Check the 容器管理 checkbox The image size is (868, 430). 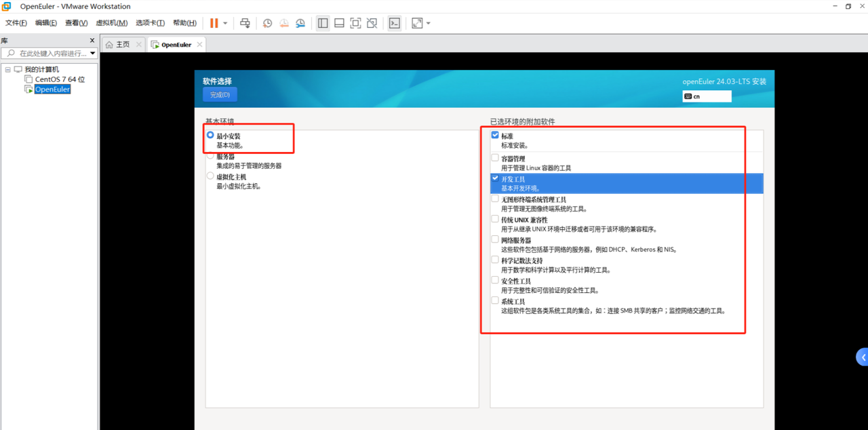(495, 158)
